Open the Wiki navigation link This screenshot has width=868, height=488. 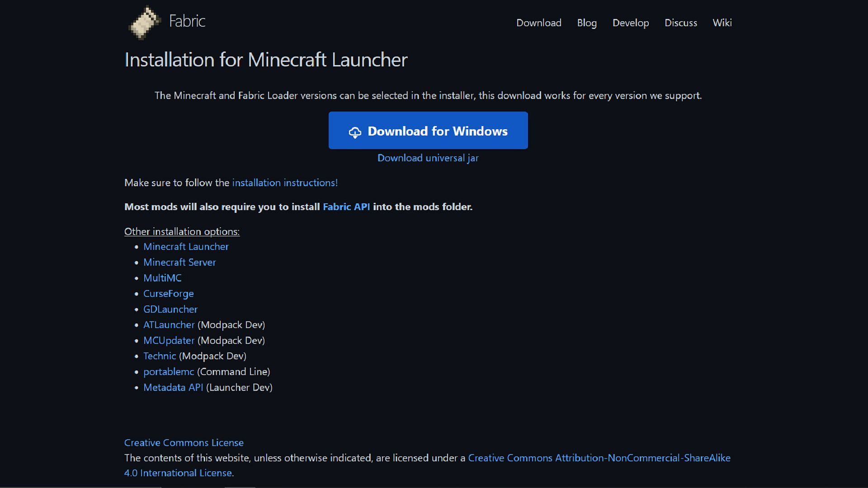pos(722,23)
